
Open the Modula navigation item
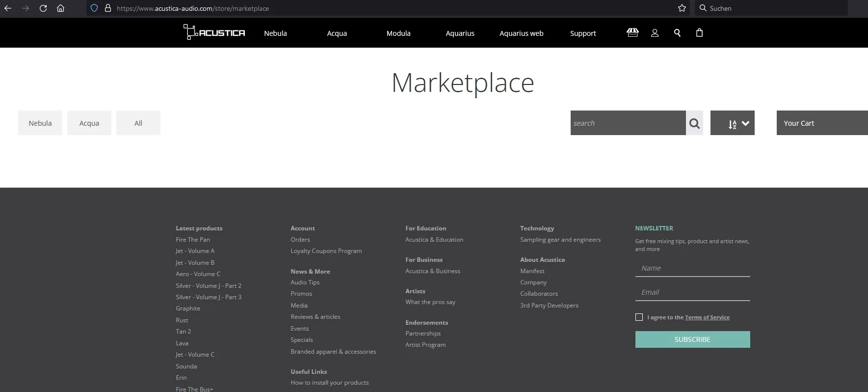pos(398,33)
